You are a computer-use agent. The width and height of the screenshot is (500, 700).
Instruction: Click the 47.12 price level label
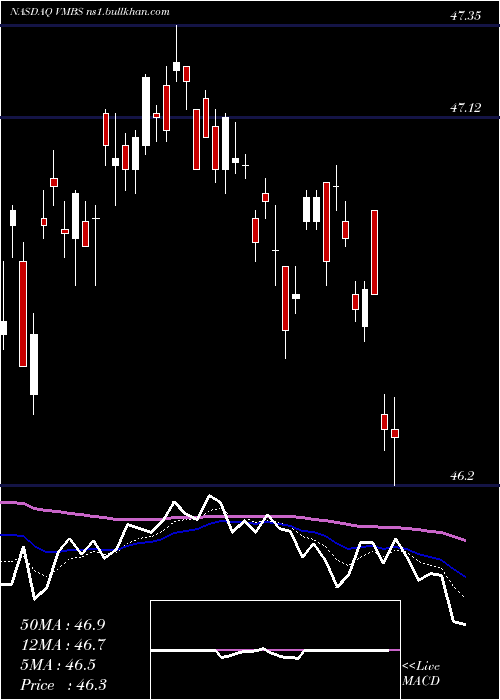click(465, 108)
